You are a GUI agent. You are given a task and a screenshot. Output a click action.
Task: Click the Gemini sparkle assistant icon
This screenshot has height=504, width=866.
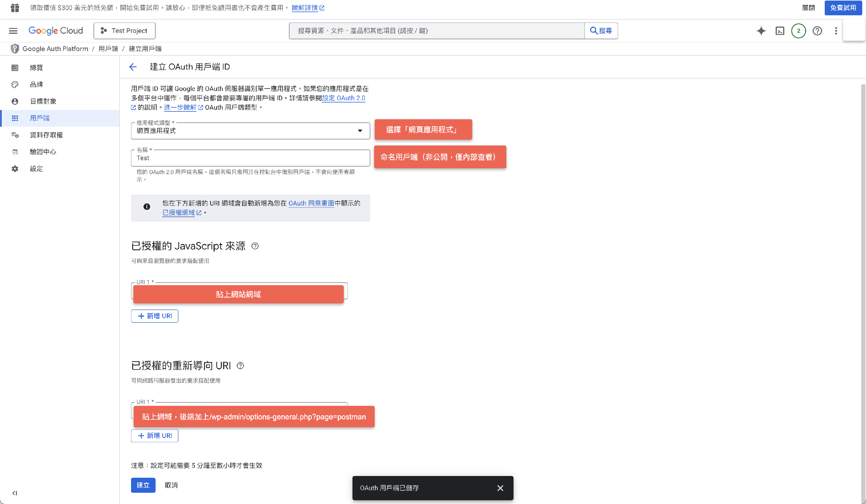click(761, 31)
